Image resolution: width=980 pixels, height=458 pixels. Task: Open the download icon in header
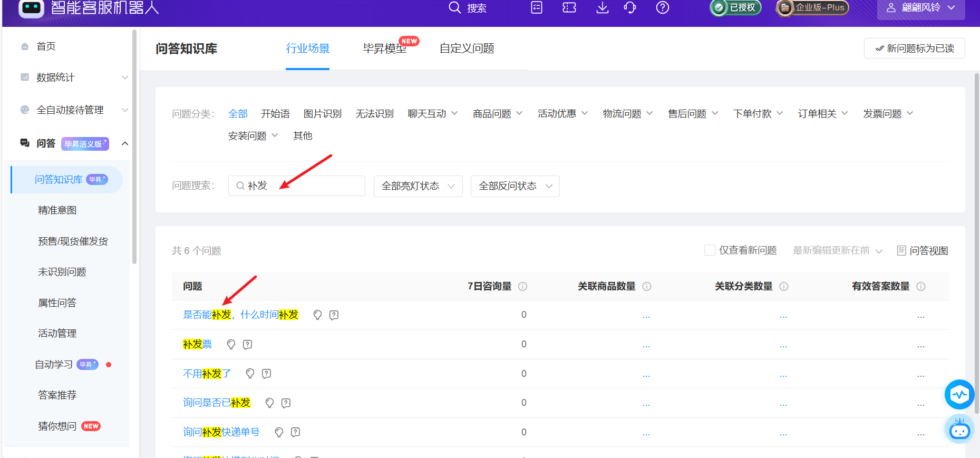[602, 7]
